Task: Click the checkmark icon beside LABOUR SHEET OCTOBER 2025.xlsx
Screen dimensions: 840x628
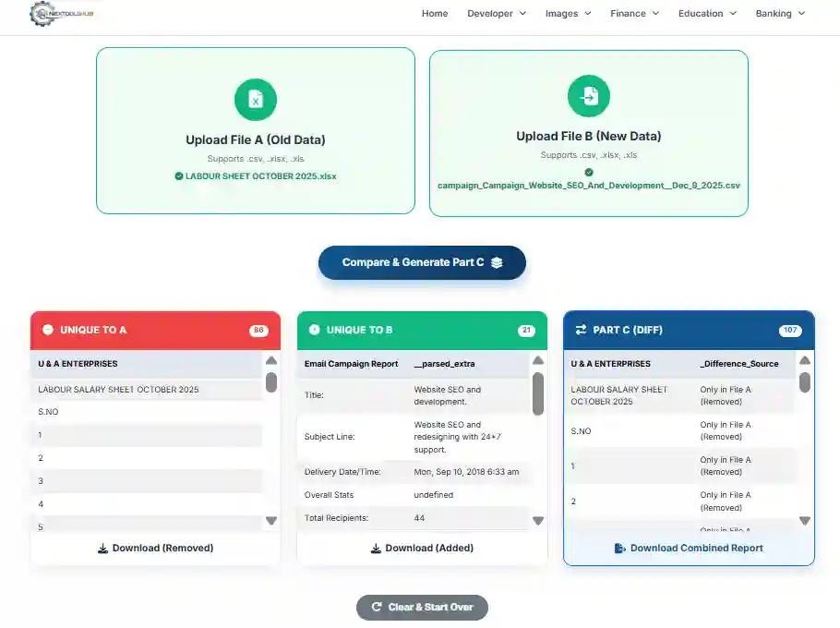Action: 180,175
